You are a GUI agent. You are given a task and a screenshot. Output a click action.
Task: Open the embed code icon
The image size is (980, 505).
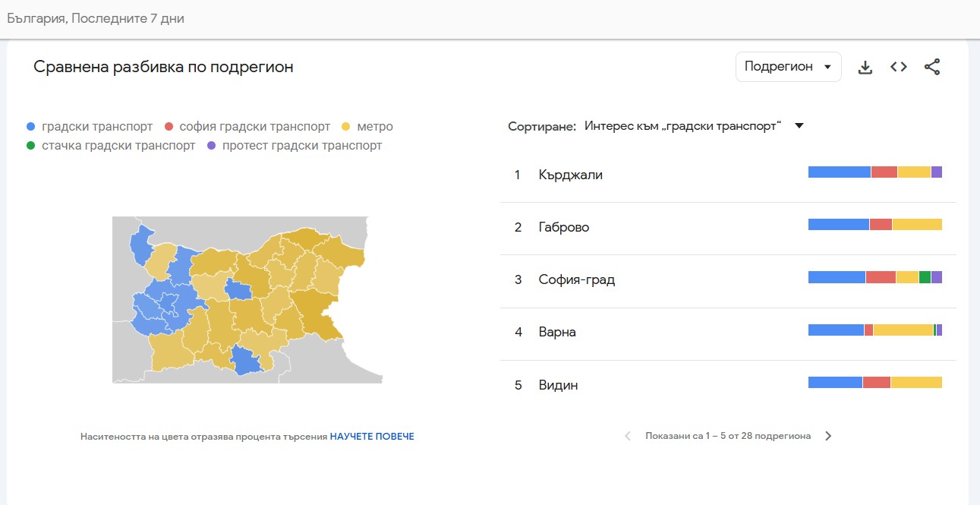point(898,67)
